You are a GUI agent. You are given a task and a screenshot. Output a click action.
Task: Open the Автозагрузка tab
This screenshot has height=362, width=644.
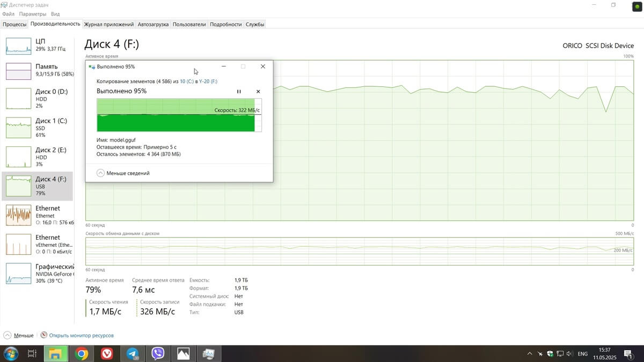(153, 24)
